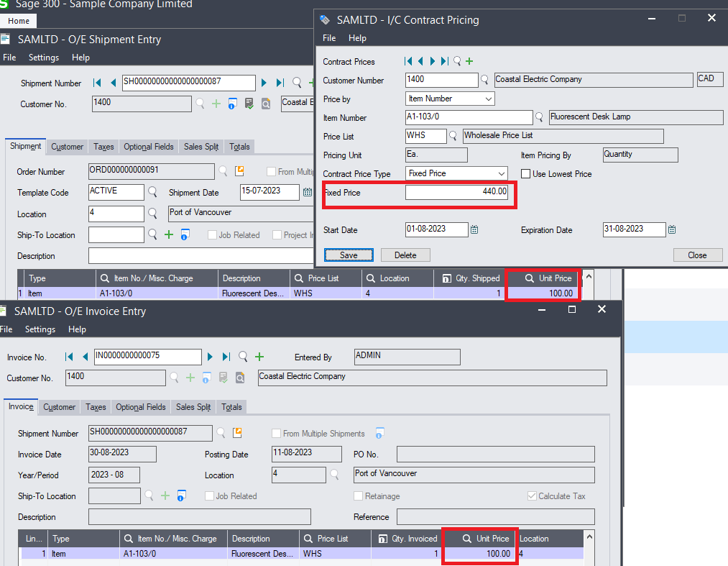Viewport: 728px width, 566px height.
Task: Go to next contract price record
Action: tap(433, 61)
